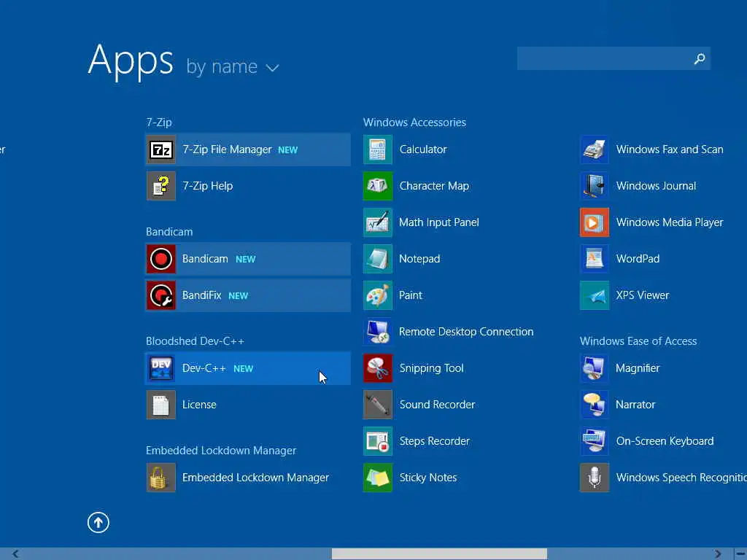The height and width of the screenshot is (560, 747).
Task: Click the 'Windows Journal' label text
Action: (x=656, y=186)
